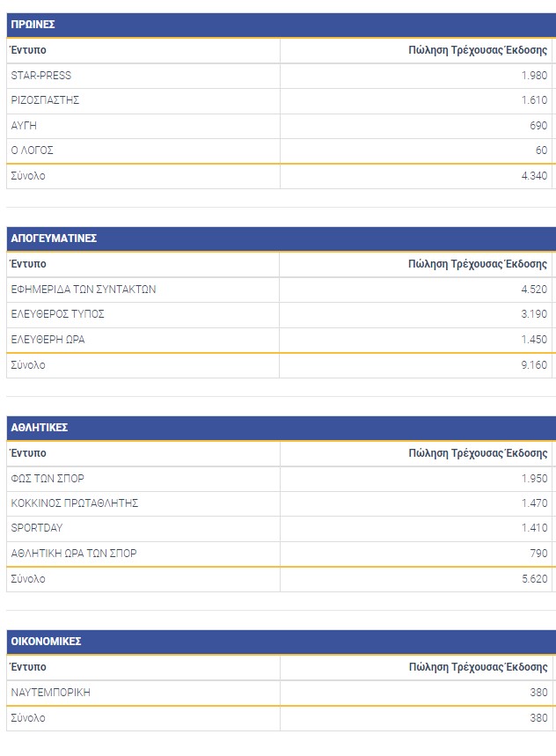Click the ΕΛΕΥΘΕΡΟΣ ΤΥΠΟΣ row
The width and height of the screenshot is (556, 756).
(58, 314)
